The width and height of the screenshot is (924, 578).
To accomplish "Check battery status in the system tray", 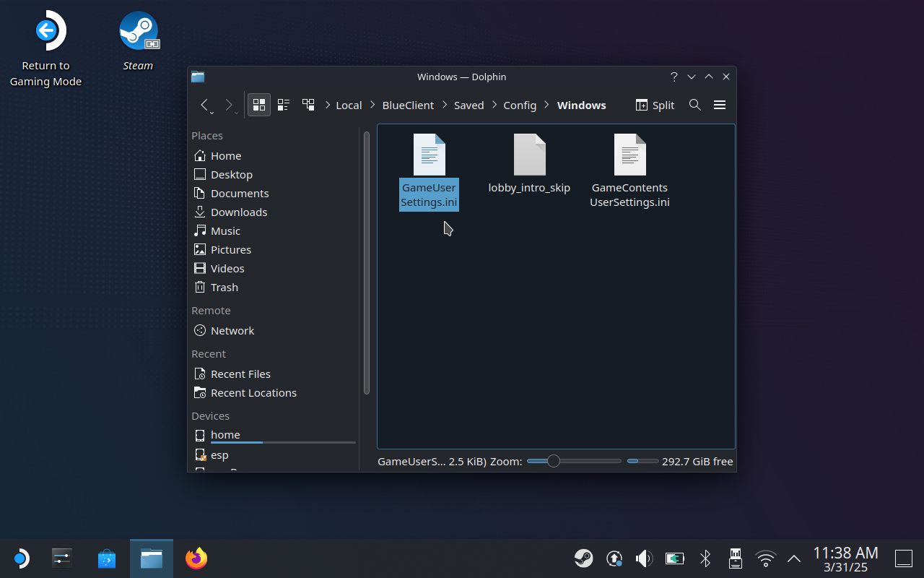I will (x=674, y=558).
